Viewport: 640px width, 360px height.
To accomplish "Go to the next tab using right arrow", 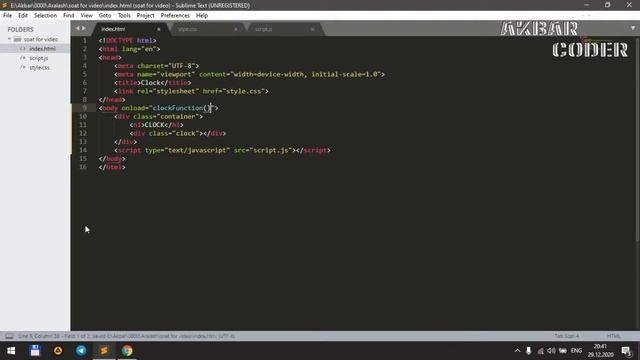I will (x=84, y=28).
